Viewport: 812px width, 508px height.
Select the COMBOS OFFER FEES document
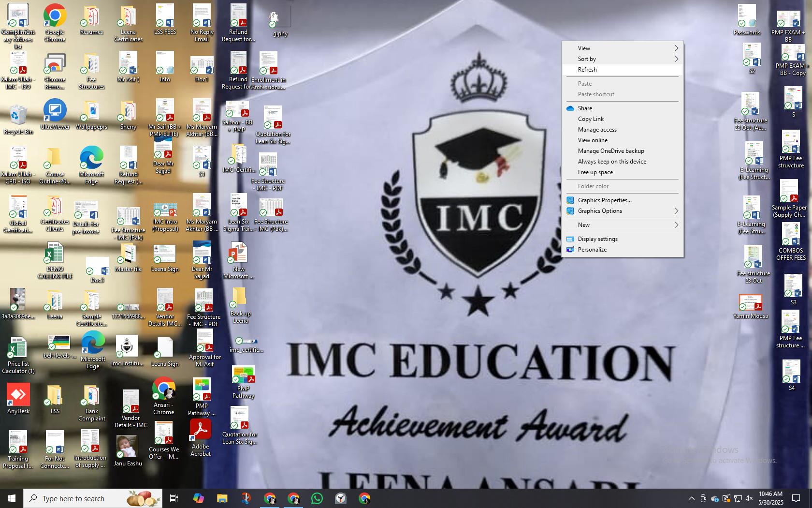pyautogui.click(x=791, y=242)
